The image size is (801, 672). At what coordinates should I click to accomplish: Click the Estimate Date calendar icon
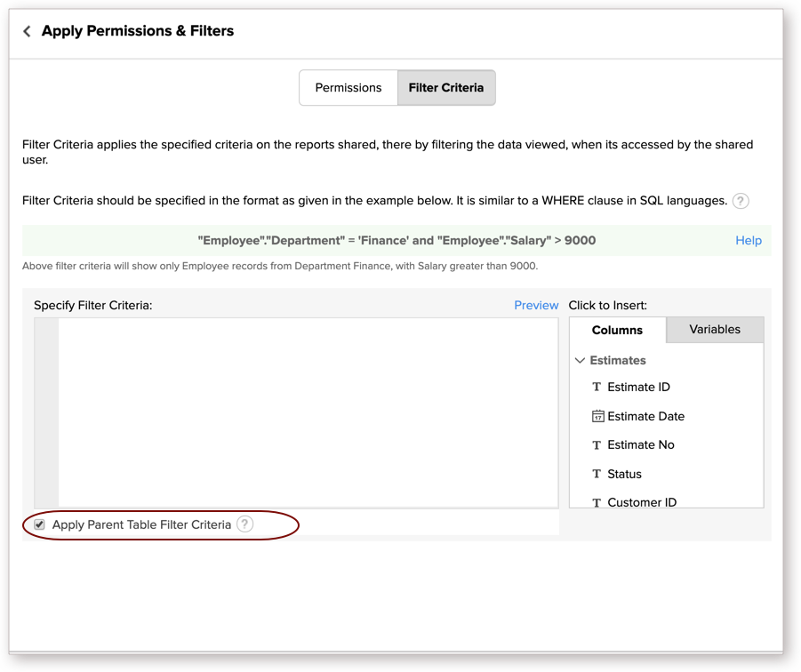597,416
